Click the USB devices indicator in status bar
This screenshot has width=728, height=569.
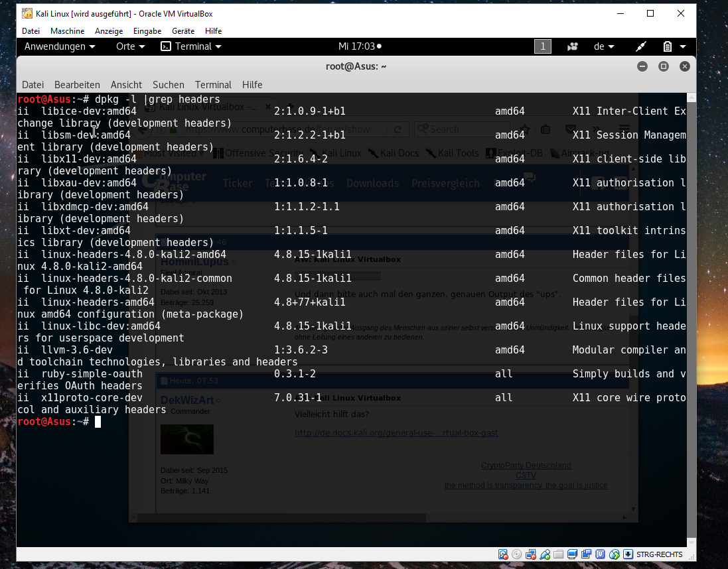545,554
